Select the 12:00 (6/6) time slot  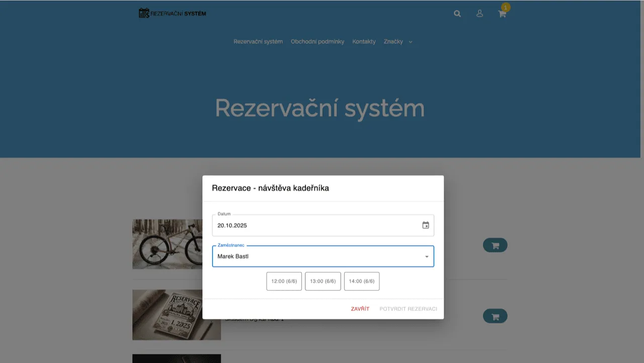point(284,281)
